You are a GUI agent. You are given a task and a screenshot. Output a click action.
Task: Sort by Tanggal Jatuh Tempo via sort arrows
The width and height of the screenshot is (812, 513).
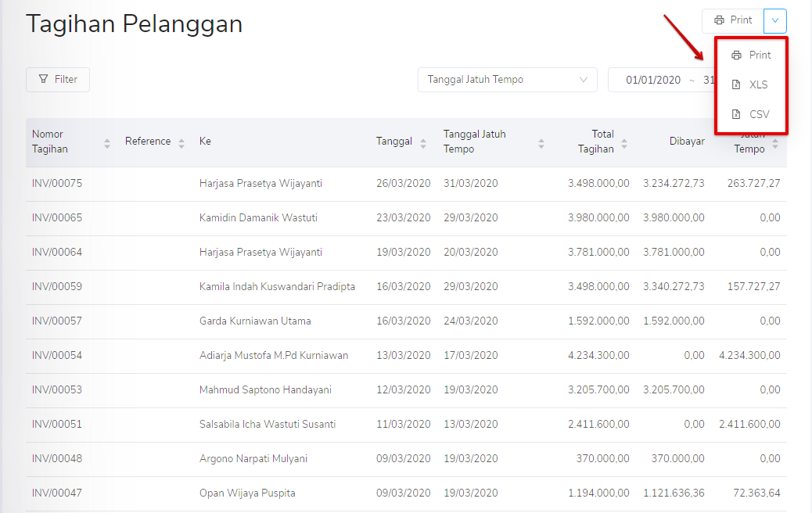click(540, 142)
